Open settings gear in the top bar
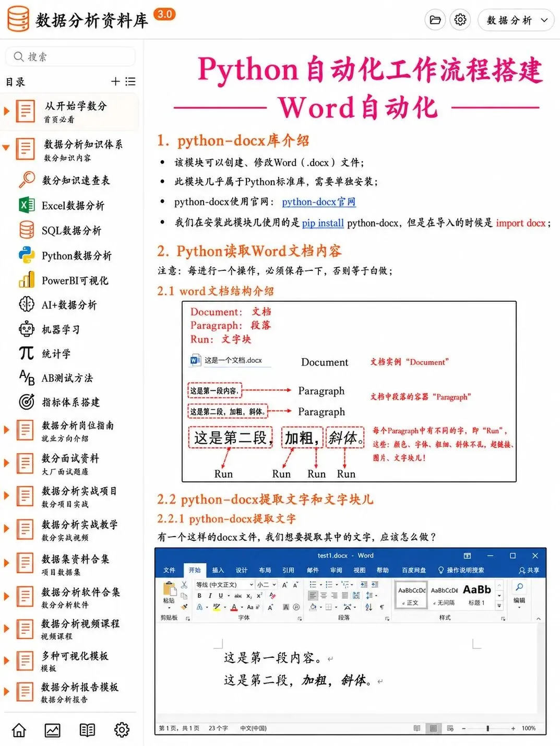The image size is (560, 746). click(460, 20)
